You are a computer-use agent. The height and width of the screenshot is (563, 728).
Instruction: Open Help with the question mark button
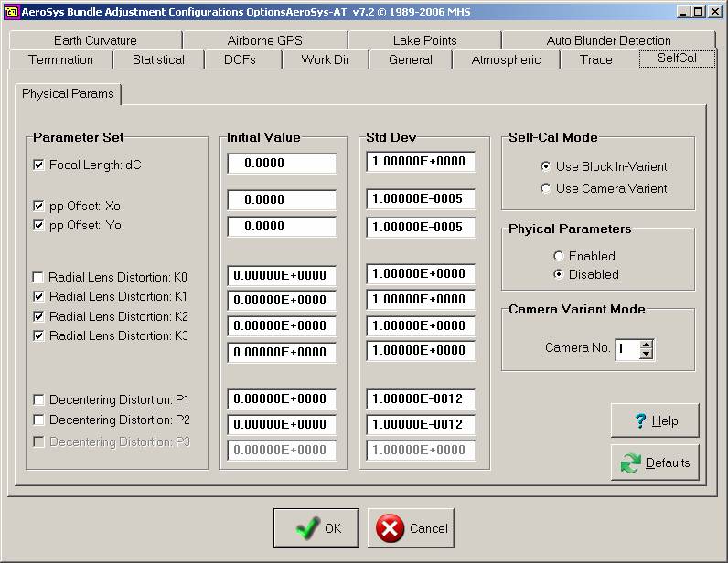pyautogui.click(x=655, y=420)
